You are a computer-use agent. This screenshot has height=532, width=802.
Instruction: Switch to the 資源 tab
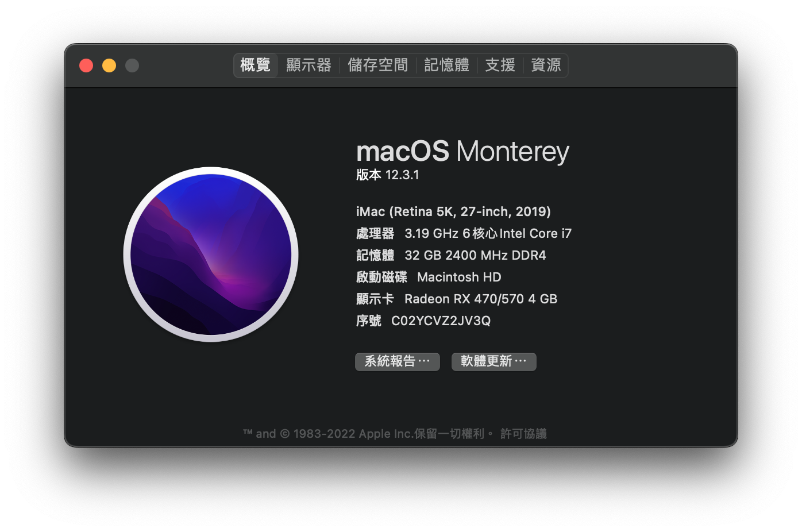point(546,65)
